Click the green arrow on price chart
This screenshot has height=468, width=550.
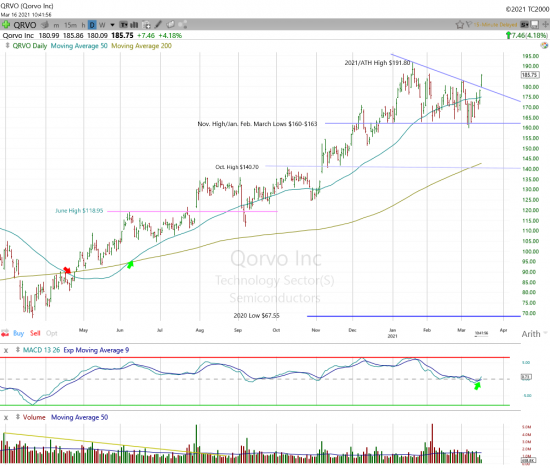(x=130, y=264)
